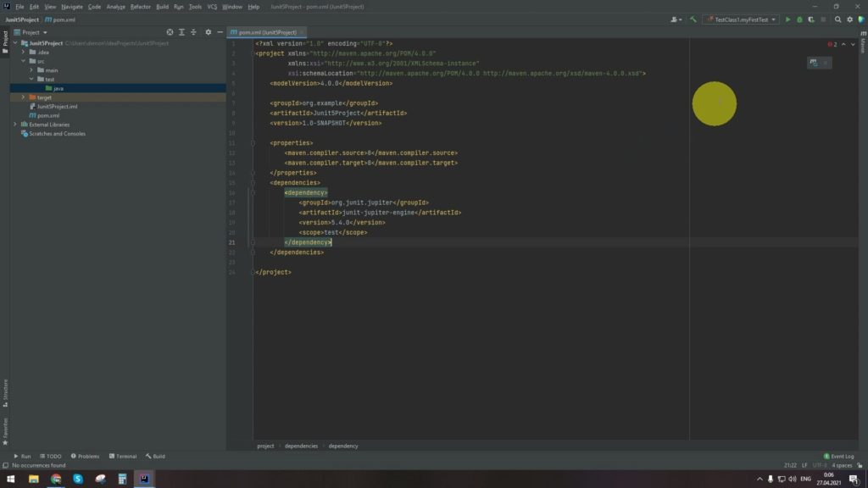Viewport: 868px width, 488px height.
Task: Click the 4 spaces indent status entry
Action: point(842,465)
